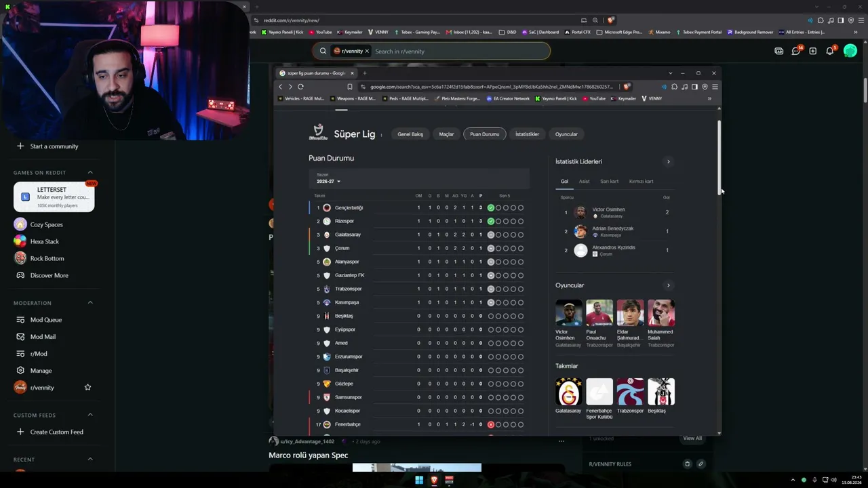Open the extensions puzzle icon in Google window
The width and height of the screenshot is (868, 488).
[674, 87]
